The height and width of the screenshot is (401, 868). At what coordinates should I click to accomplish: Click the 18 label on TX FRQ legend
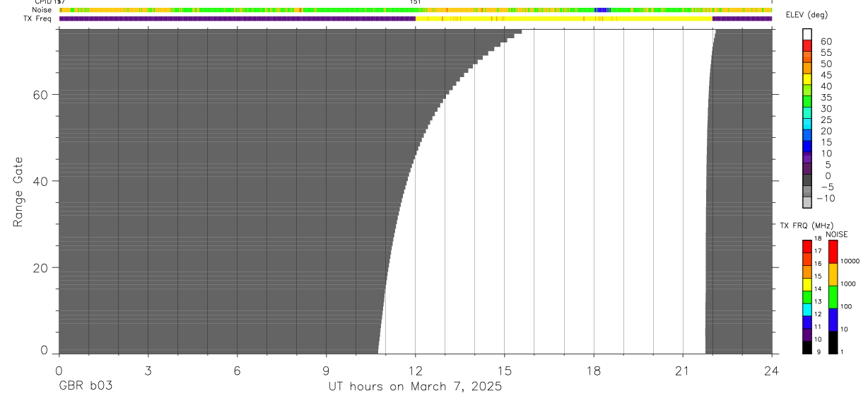click(818, 238)
